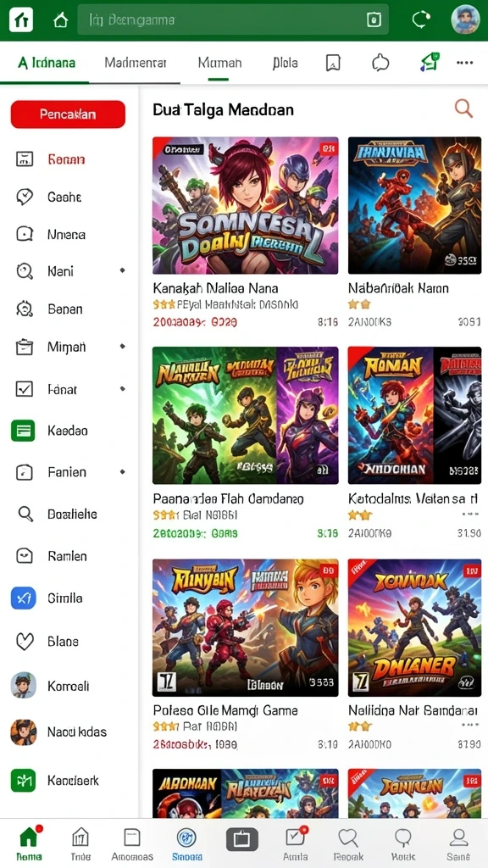
Task: Open the chat bubble icon in the tab bar
Action: [380, 63]
